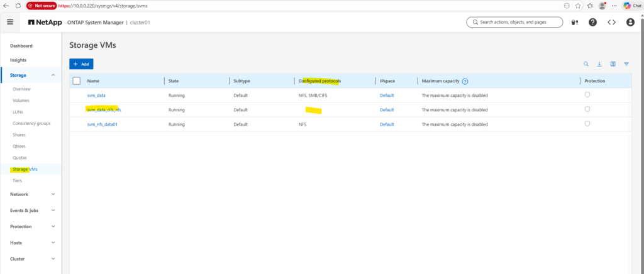This screenshot has width=644, height=274.
Task: Open the user account profile icon
Action: click(630, 22)
